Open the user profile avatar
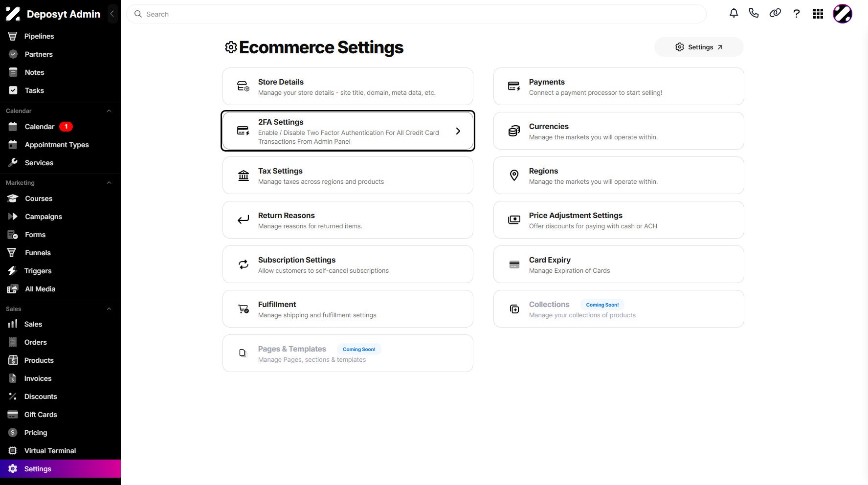The image size is (868, 485). click(x=843, y=14)
